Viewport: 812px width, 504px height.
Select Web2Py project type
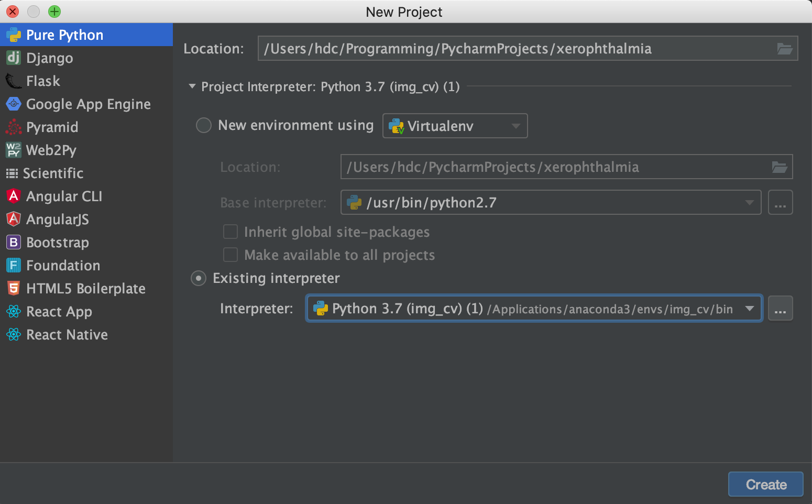[x=86, y=150]
